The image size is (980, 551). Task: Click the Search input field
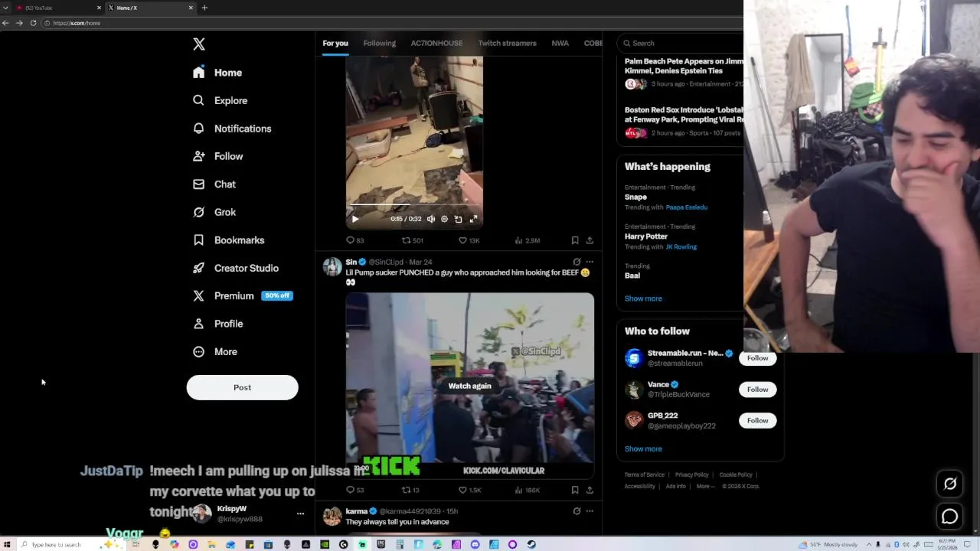681,43
